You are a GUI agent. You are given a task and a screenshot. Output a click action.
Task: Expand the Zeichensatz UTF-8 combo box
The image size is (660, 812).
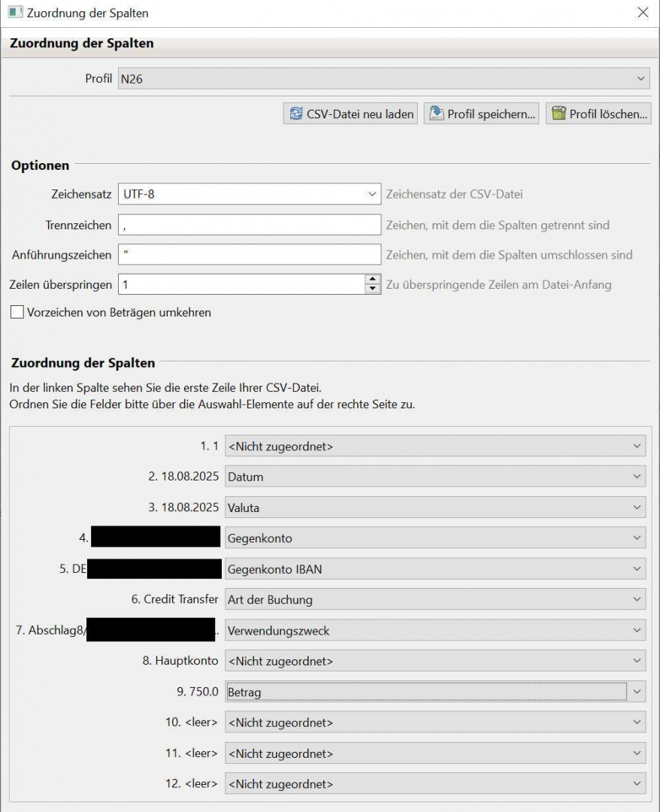coord(250,194)
